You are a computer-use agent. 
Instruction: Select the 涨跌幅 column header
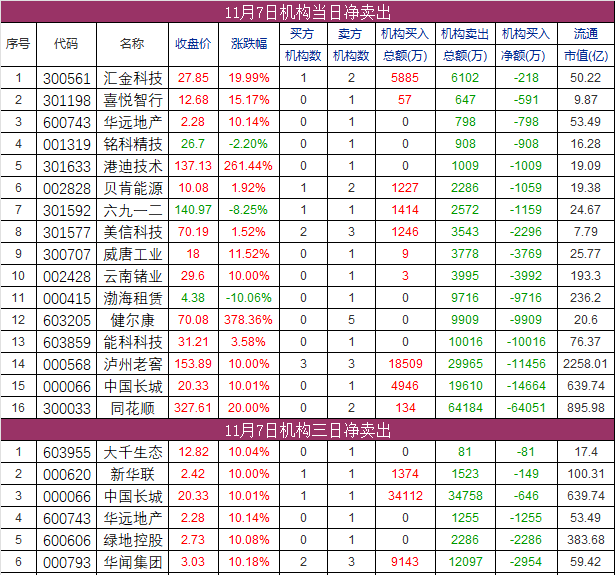(249, 44)
